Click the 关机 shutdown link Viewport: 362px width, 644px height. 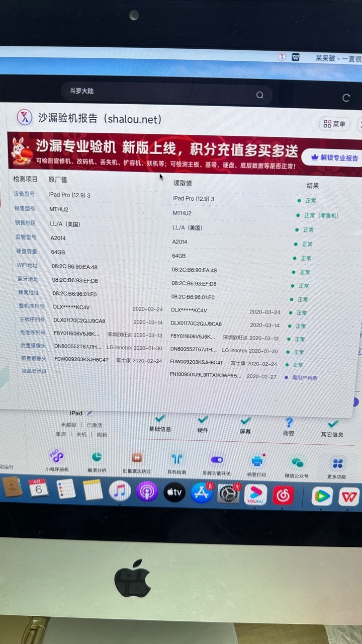coord(81,434)
